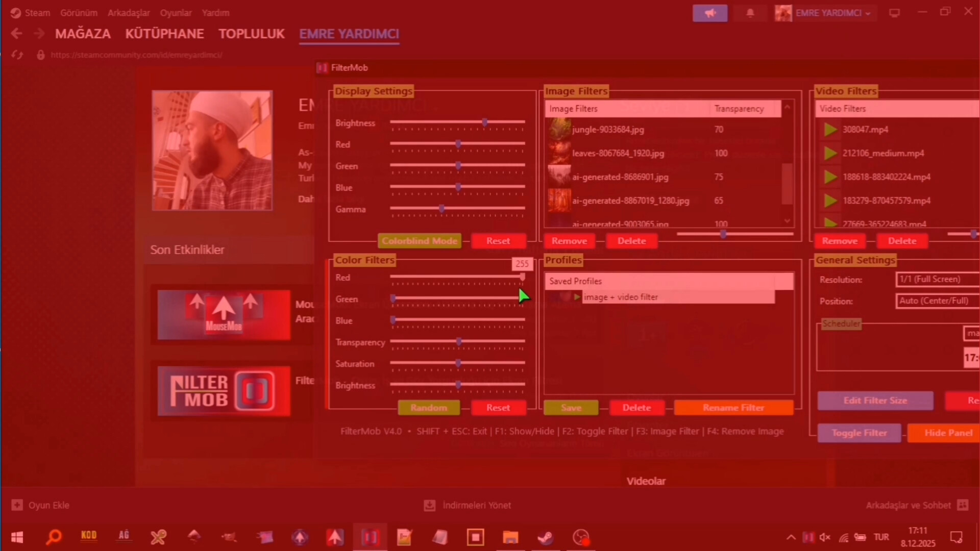Viewport: 980px width, 551px height.
Task: Open the Görünüm menu in Steam
Action: pyautogui.click(x=78, y=13)
